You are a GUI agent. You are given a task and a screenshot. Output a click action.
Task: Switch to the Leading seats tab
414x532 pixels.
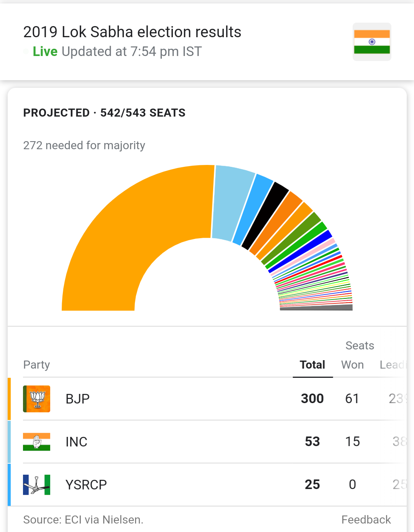[393, 365]
